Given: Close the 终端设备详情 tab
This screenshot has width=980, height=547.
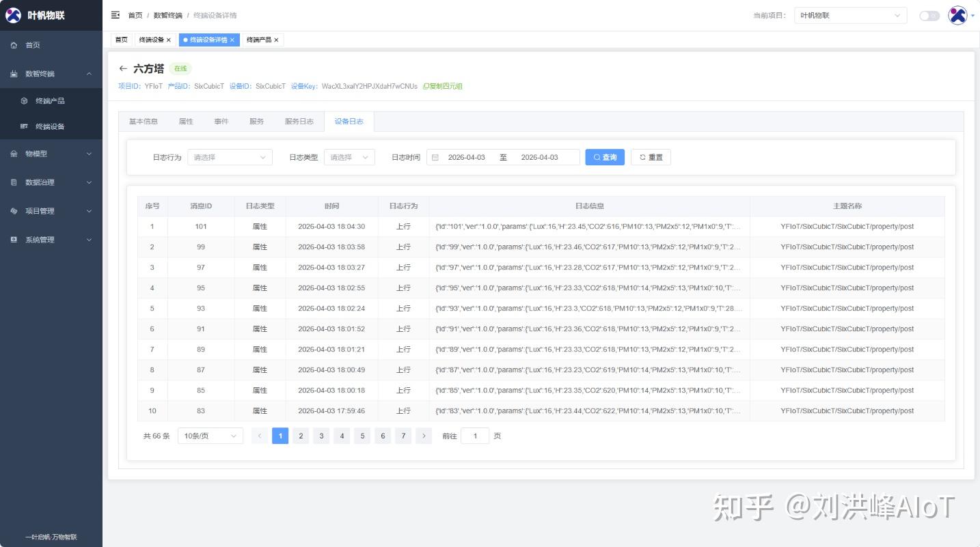Looking at the screenshot, I should [232, 40].
